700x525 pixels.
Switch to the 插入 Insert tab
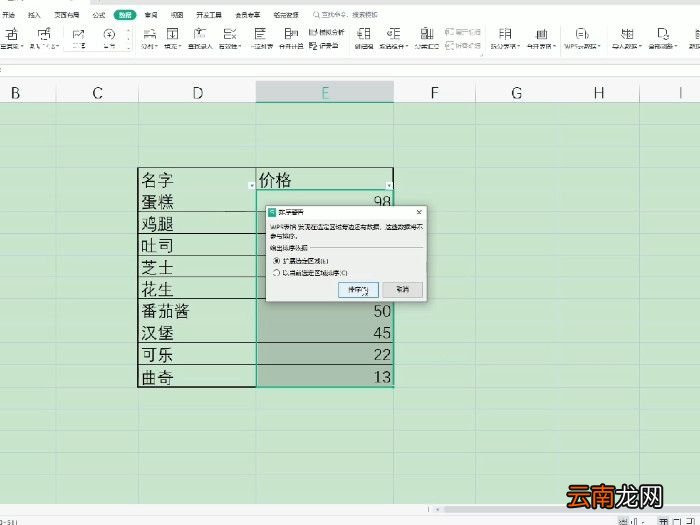[x=34, y=15]
